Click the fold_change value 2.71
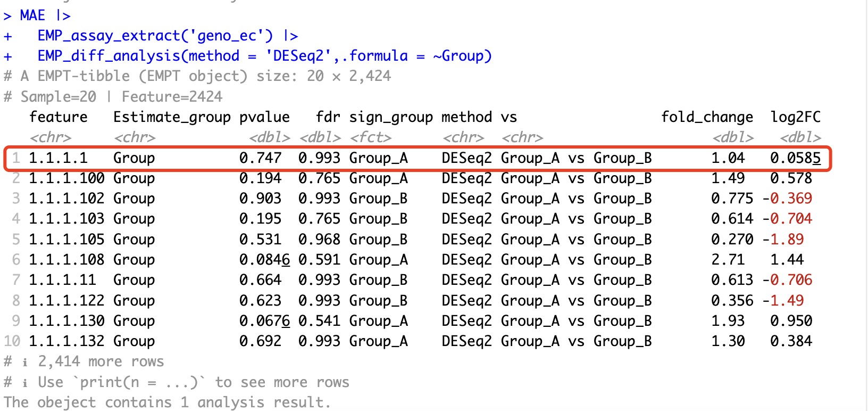Image resolution: width=868 pixels, height=411 pixels. pyautogui.click(x=728, y=260)
